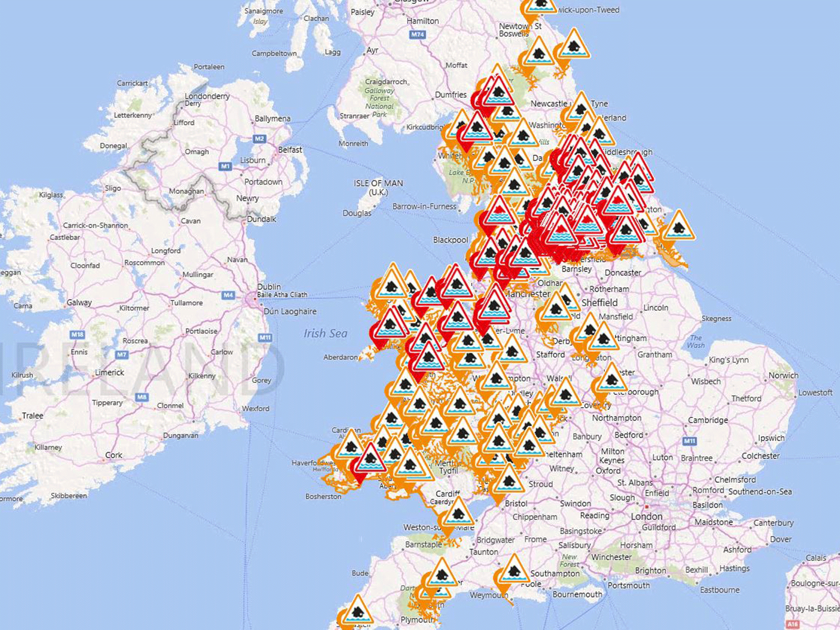The image size is (840, 630).
Task: Click the red severe flood marker east of Barrow-in-Furness
Action: tap(499, 212)
